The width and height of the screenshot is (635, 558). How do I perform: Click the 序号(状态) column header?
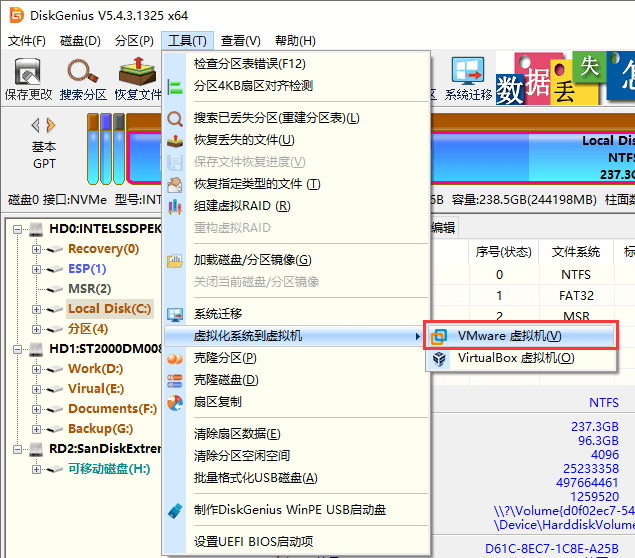pos(504,252)
